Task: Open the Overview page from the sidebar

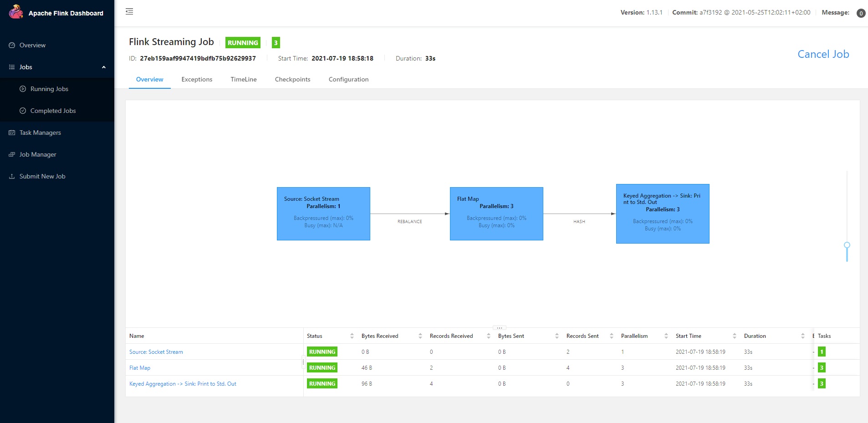Action: (x=32, y=45)
